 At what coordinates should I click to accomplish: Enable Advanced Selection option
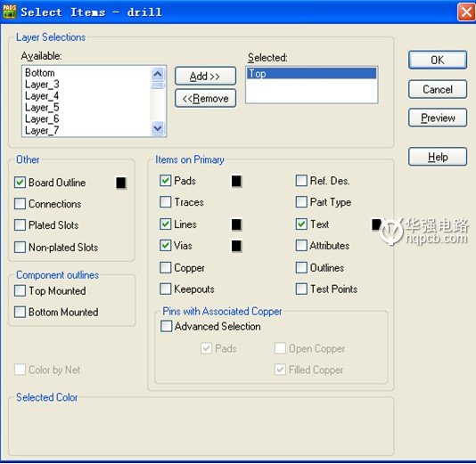coord(167,326)
